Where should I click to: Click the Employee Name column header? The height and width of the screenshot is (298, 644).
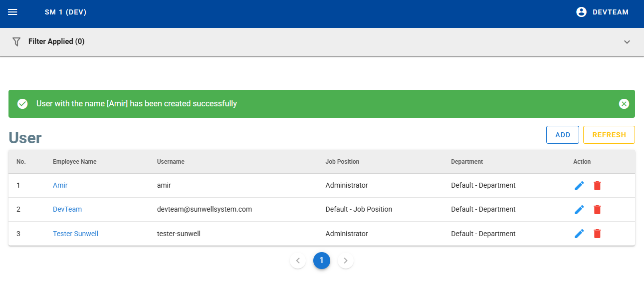pos(75,162)
